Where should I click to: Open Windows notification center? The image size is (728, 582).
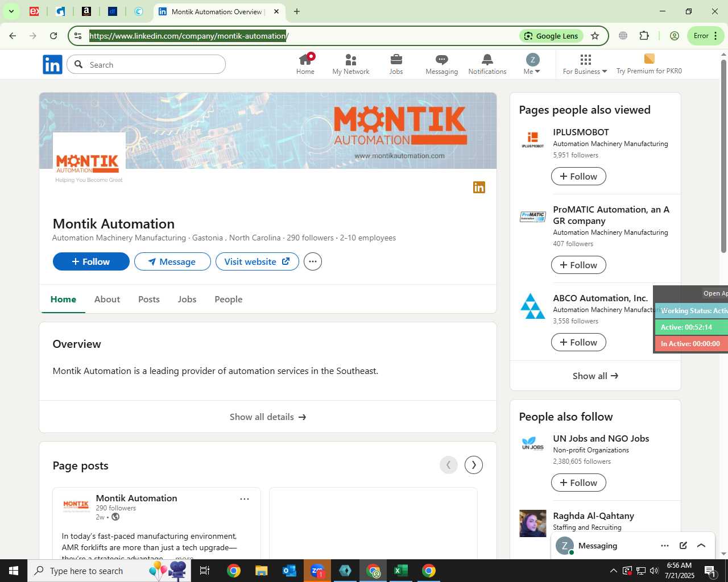(x=710, y=571)
